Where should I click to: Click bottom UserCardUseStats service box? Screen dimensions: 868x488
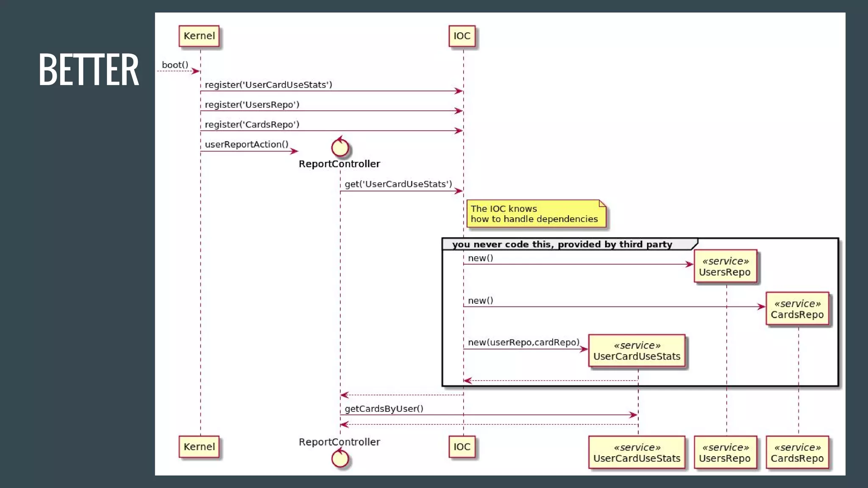click(637, 452)
